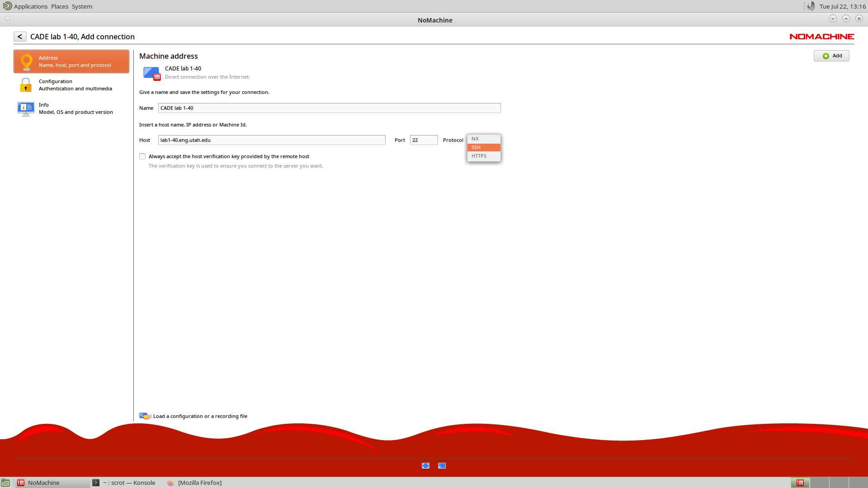
Task: Click the Konsole terminal icon in taskbar
Action: pos(96,483)
